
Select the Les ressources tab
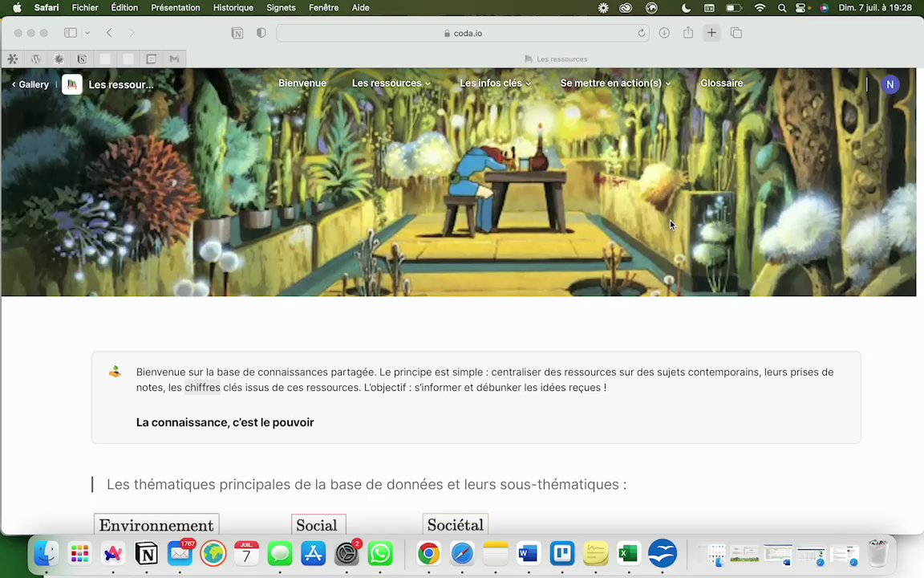(555, 59)
